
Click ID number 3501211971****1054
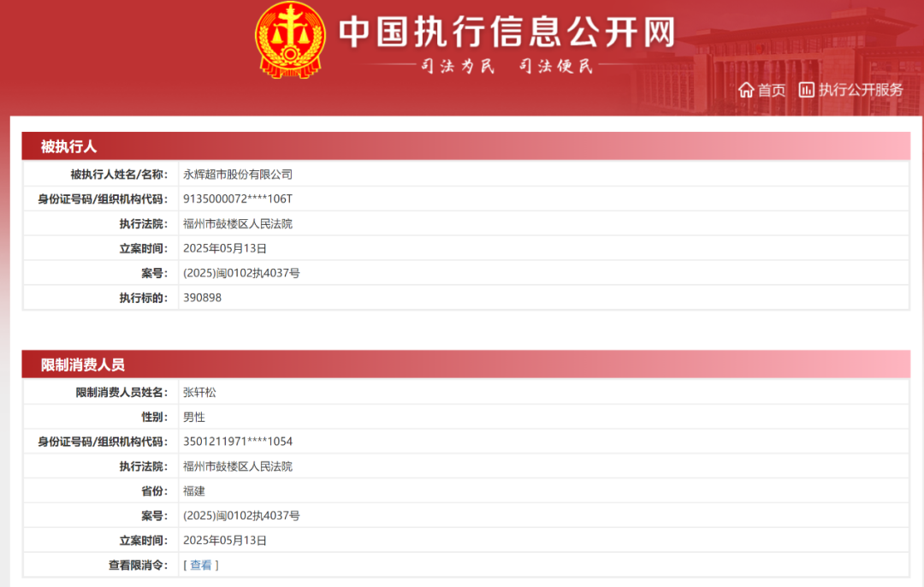(238, 442)
